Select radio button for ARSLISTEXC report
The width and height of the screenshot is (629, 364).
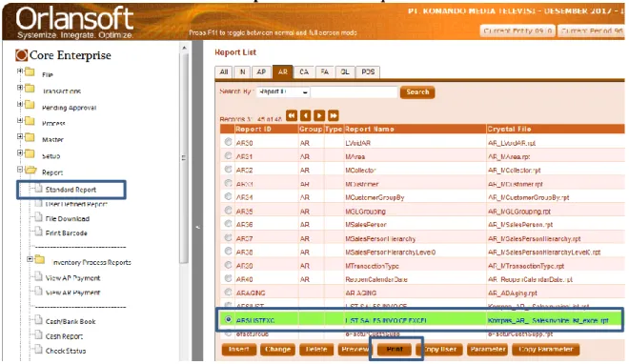click(229, 319)
